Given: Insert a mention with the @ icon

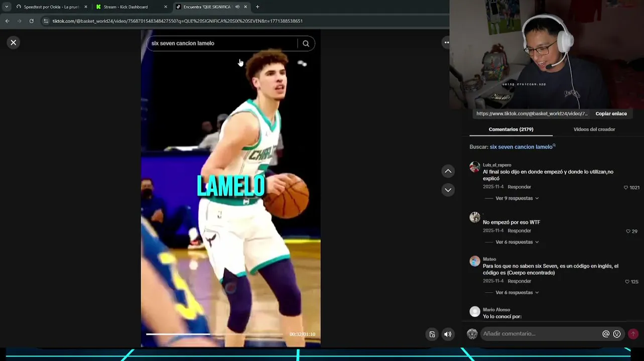Looking at the screenshot, I should point(606,334).
